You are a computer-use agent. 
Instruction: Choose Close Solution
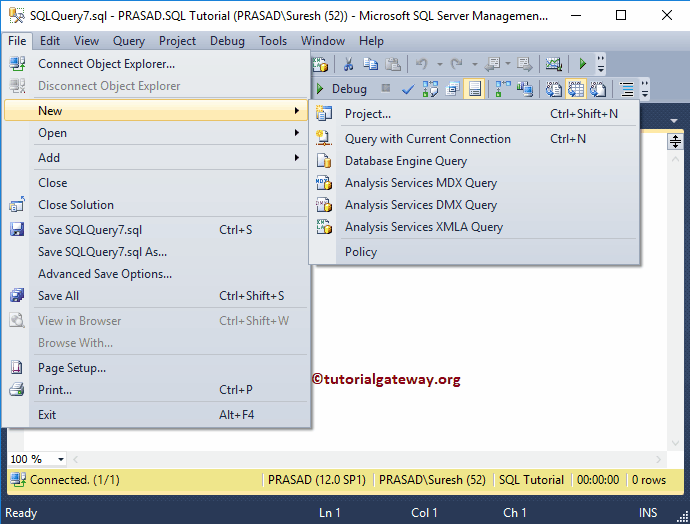tap(156, 205)
